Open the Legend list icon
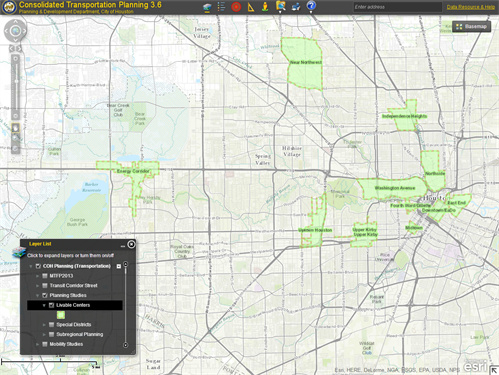 (221, 7)
